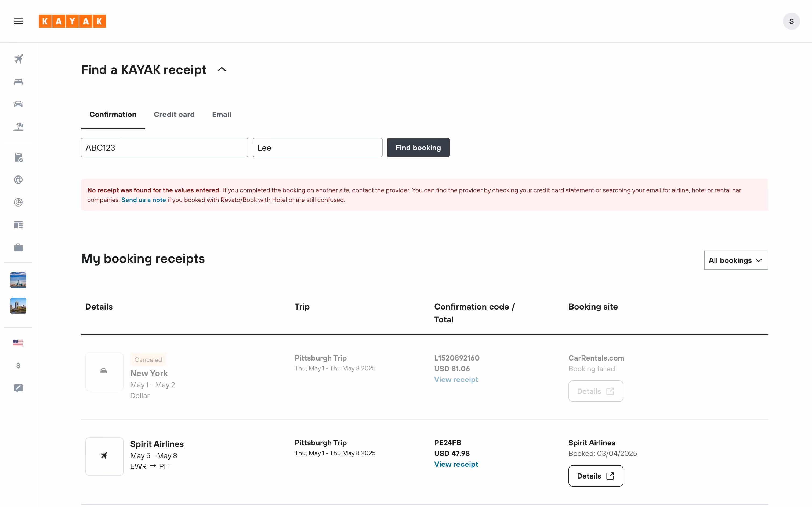Image resolution: width=812 pixels, height=507 pixels.
Task: View receipt for Spirit Airlines booking
Action: pos(456,464)
